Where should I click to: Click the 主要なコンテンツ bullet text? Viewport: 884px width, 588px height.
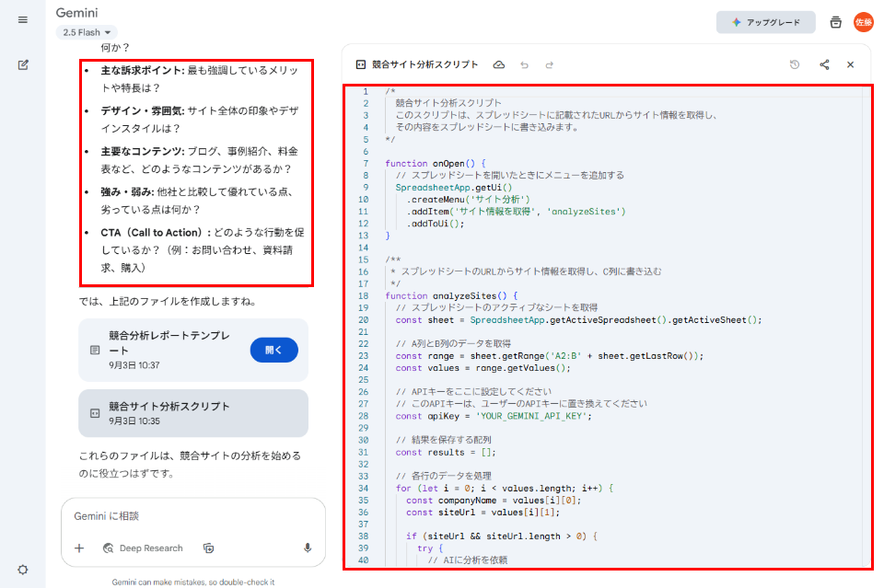click(200, 160)
